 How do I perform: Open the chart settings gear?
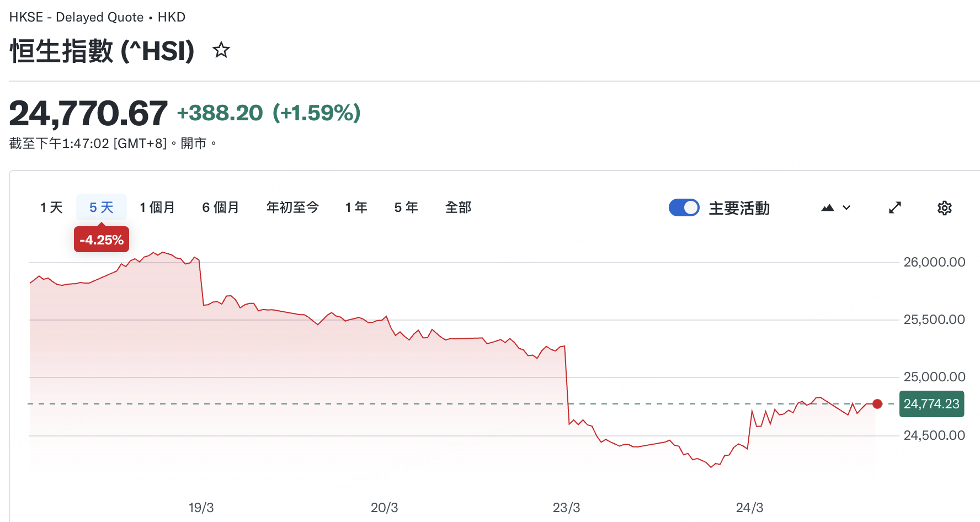944,208
